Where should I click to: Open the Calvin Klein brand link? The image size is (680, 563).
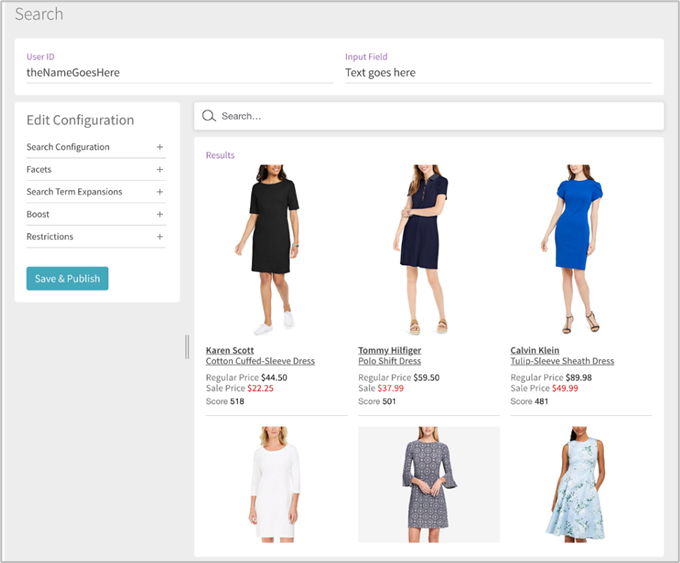click(x=535, y=350)
